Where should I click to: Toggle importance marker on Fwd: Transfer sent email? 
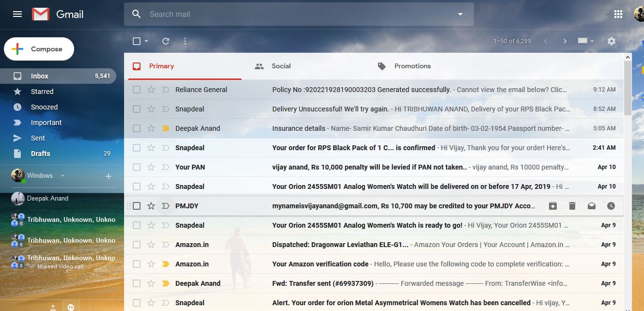(166, 283)
